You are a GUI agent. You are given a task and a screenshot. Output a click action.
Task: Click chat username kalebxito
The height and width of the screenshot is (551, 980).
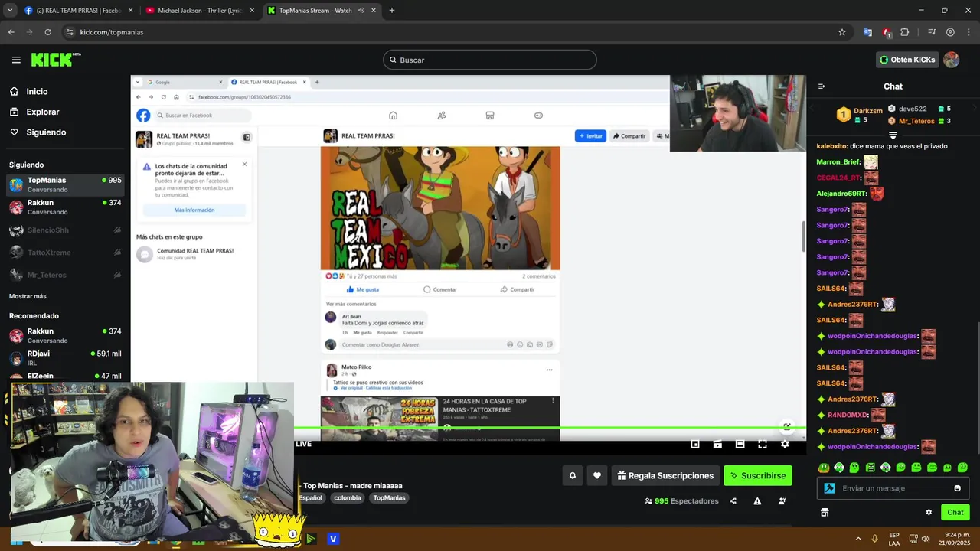coord(832,146)
